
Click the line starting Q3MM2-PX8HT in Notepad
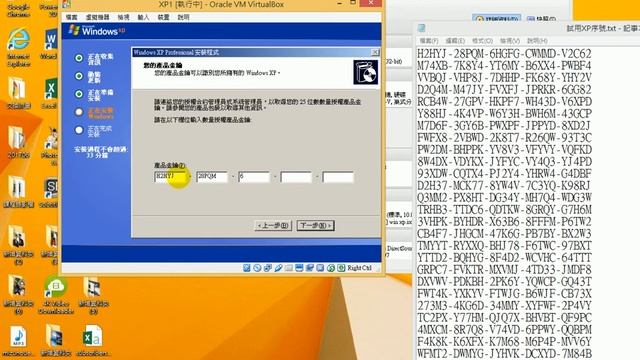(x=504, y=197)
